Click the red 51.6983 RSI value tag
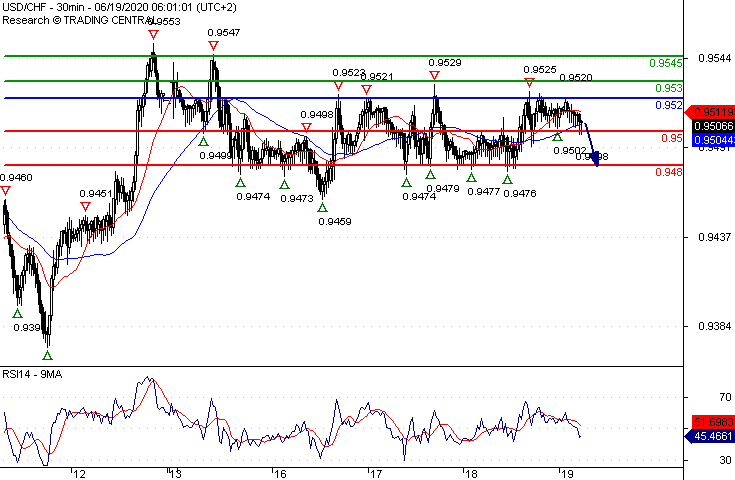This screenshot has width=735, height=480. (x=713, y=421)
